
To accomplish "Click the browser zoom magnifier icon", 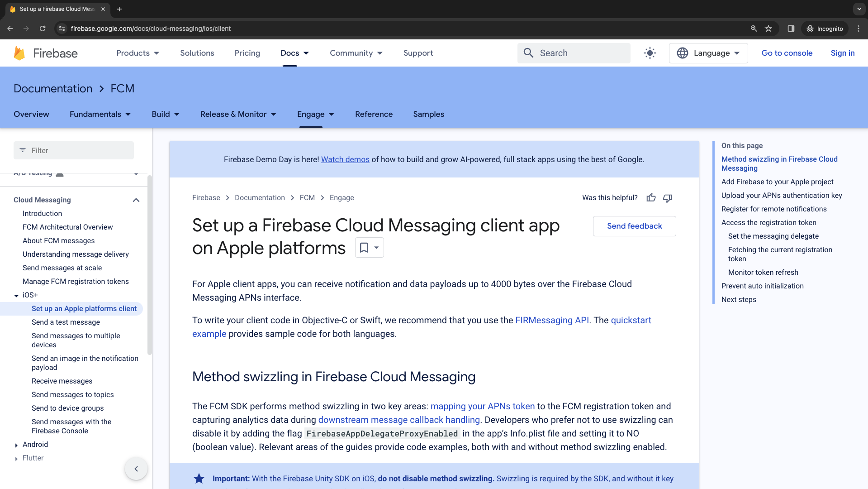I will [754, 29].
